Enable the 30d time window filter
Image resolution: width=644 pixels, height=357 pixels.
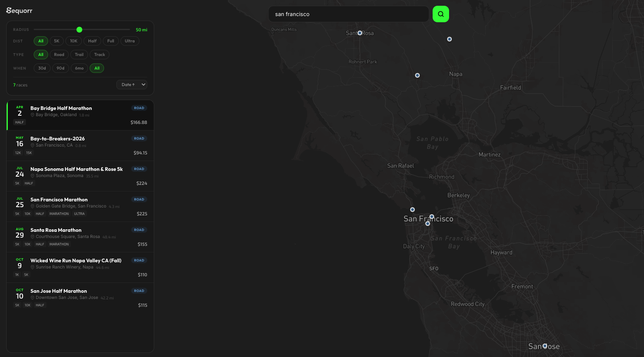pos(42,68)
